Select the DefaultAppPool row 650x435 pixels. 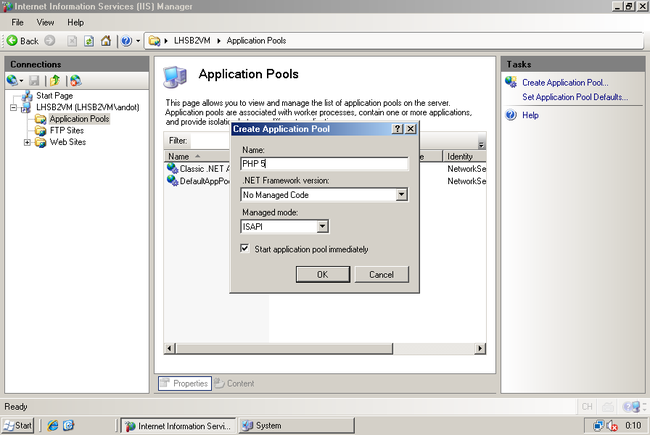point(198,181)
